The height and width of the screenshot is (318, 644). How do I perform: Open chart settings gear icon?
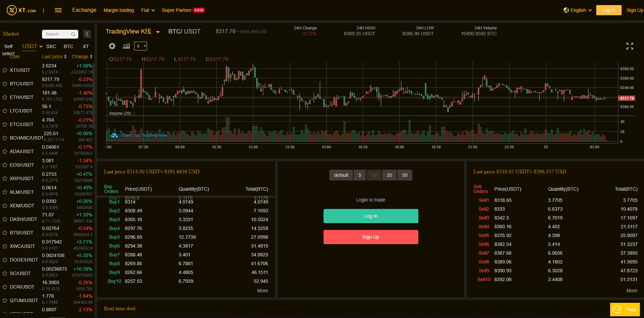click(x=112, y=46)
